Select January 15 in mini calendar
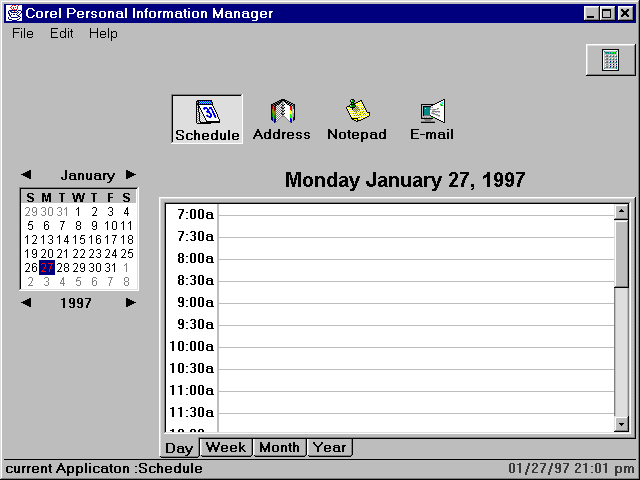Viewport: 640px width, 480px height. (79, 240)
